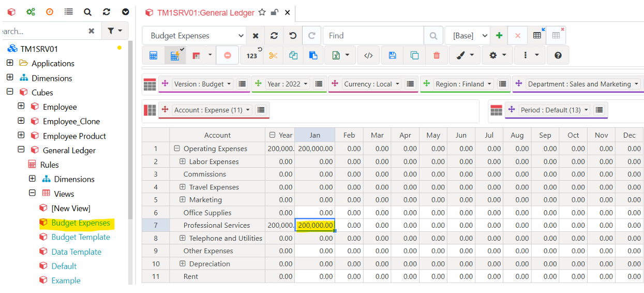The height and width of the screenshot is (293, 644).
Task: Open the cubes icon in the left navigation toolbar
Action: coord(11,12)
